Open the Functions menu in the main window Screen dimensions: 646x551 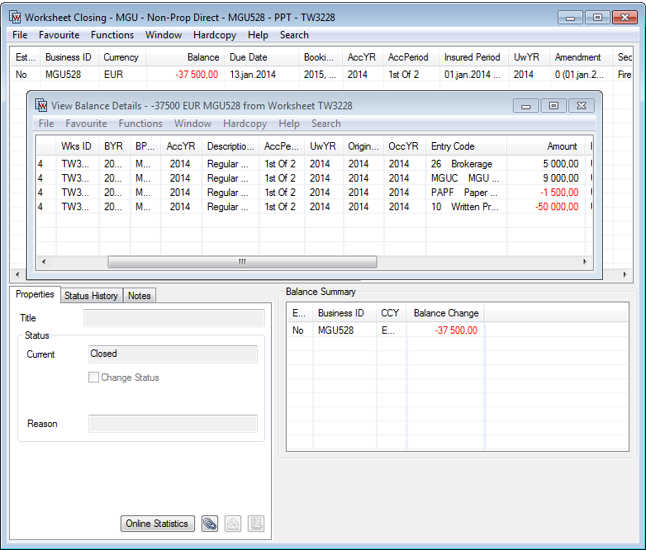[x=112, y=35]
